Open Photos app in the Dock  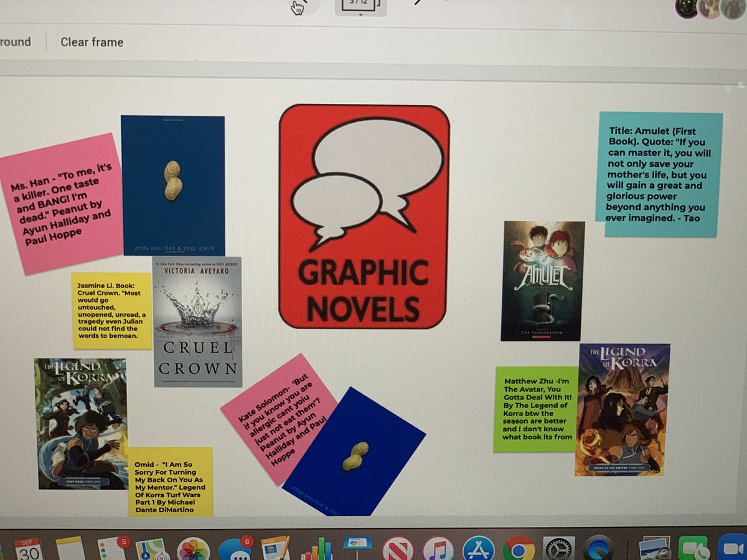[x=193, y=550]
